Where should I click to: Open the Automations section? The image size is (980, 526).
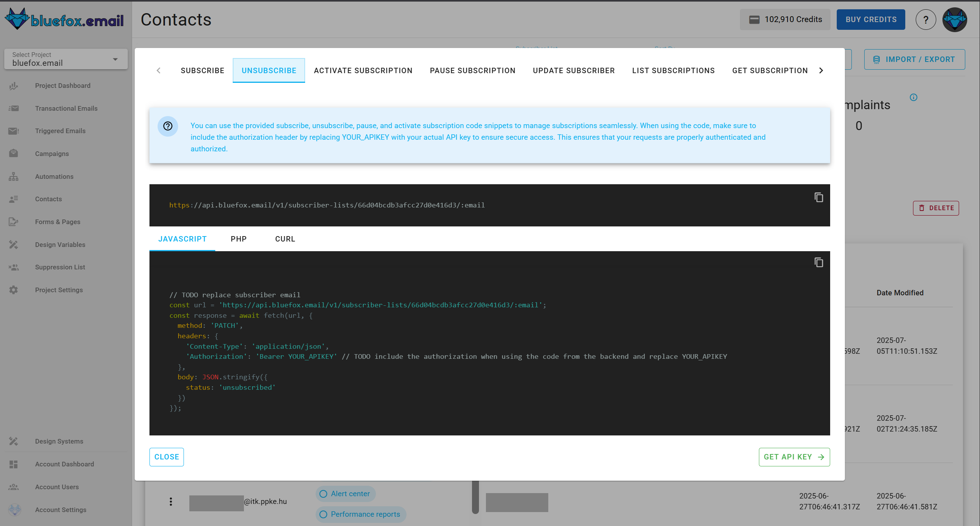coord(54,176)
